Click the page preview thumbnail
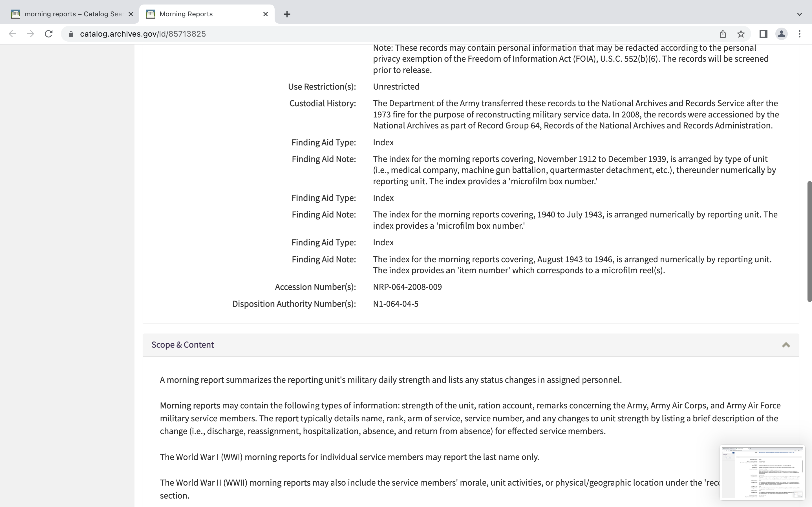The height and width of the screenshot is (507, 812). 762,473
